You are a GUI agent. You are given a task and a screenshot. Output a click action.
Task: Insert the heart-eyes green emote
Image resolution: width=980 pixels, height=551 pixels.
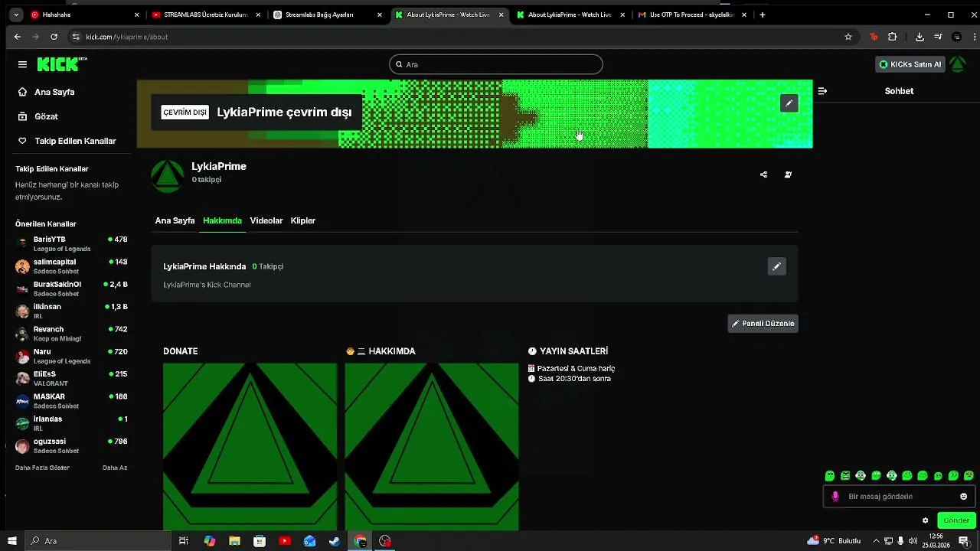[x=969, y=476]
